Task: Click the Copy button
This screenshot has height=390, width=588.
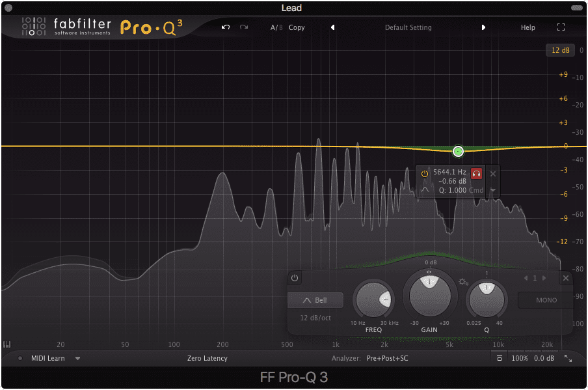Action: tap(297, 27)
